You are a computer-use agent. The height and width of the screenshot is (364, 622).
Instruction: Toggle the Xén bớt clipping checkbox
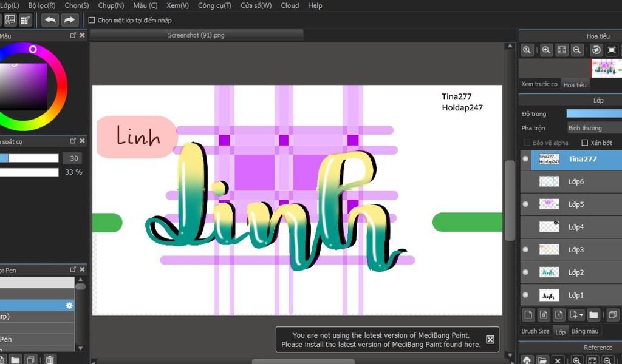[x=585, y=143]
